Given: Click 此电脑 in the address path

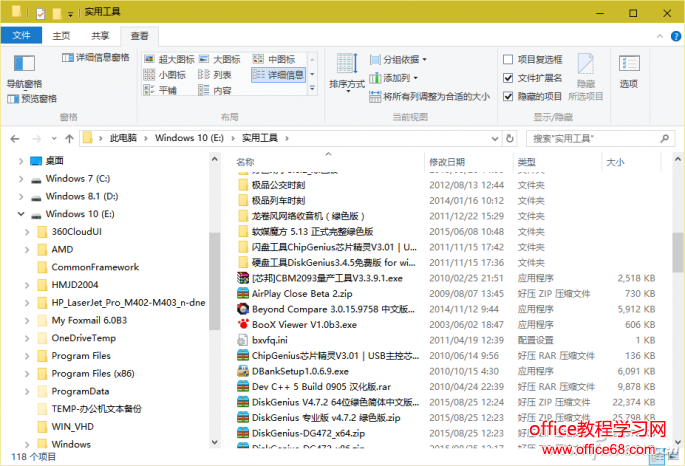Looking at the screenshot, I should 123,138.
